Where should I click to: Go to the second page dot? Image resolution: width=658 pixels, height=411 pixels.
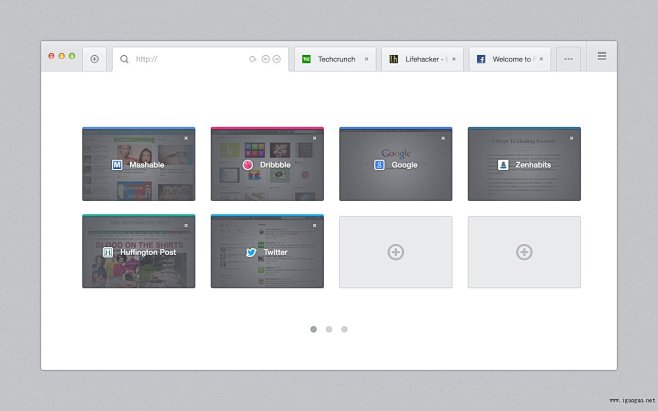tap(329, 329)
